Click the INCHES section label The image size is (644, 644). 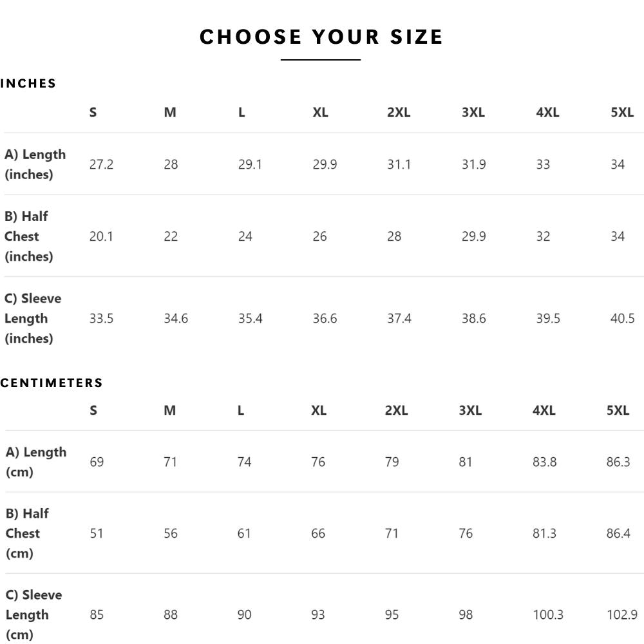pyautogui.click(x=28, y=83)
